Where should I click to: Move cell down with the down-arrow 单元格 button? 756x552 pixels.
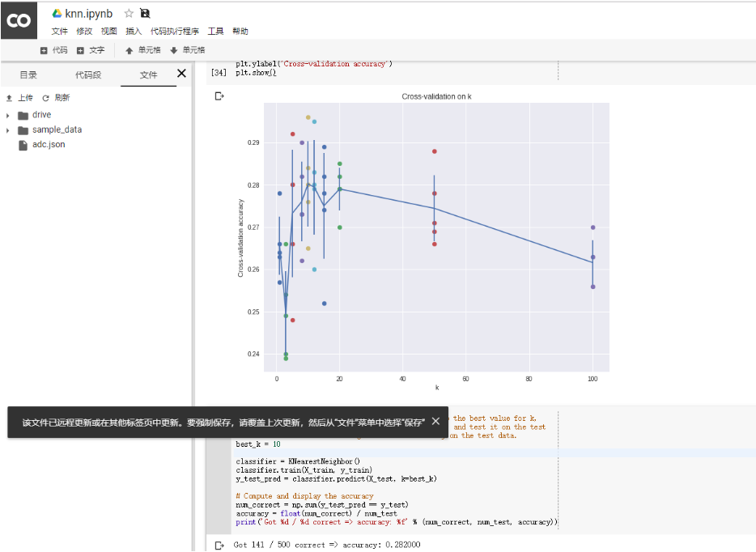[188, 50]
